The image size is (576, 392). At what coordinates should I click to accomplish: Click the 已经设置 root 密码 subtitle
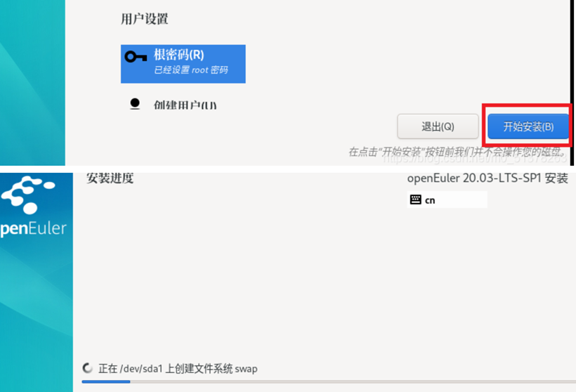pos(190,71)
